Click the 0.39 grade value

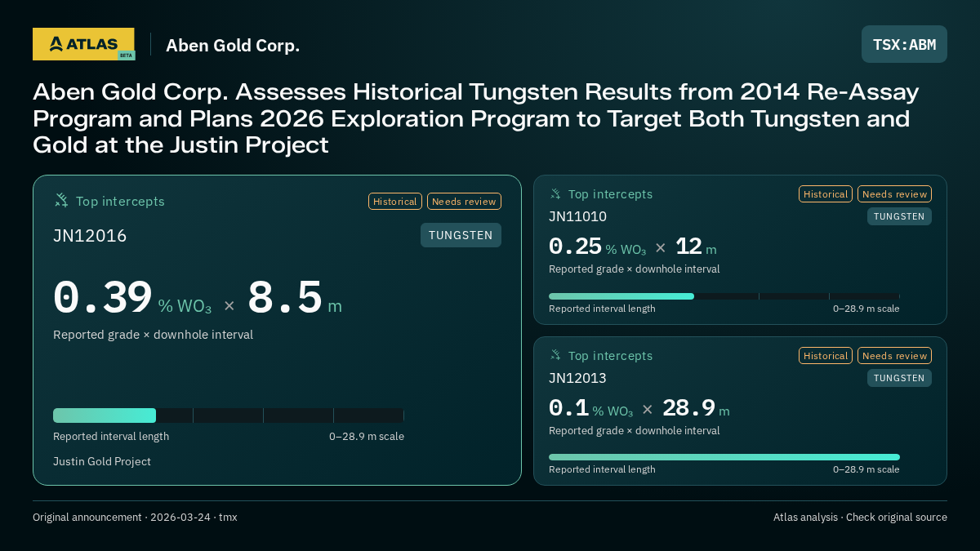pyautogui.click(x=103, y=298)
